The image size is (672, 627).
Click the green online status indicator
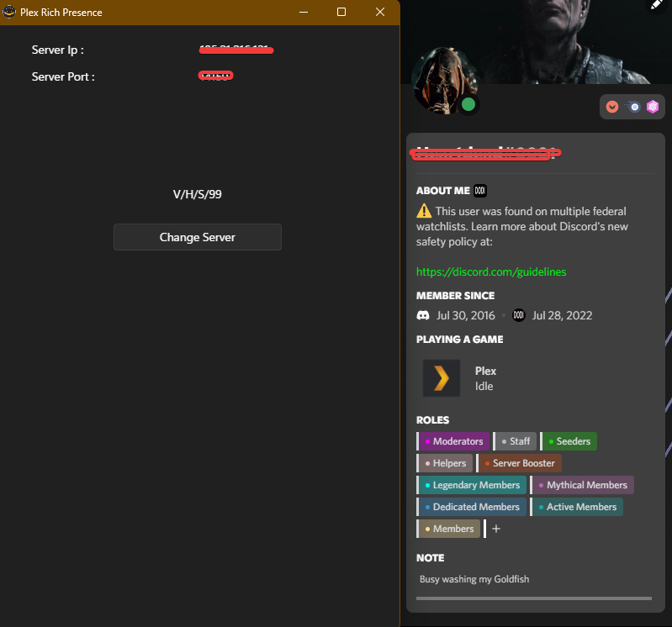[468, 104]
